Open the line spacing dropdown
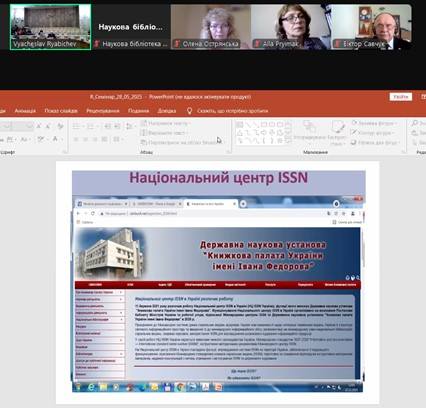Image resolution: width=426 pixels, height=408 pixels. click(131, 126)
